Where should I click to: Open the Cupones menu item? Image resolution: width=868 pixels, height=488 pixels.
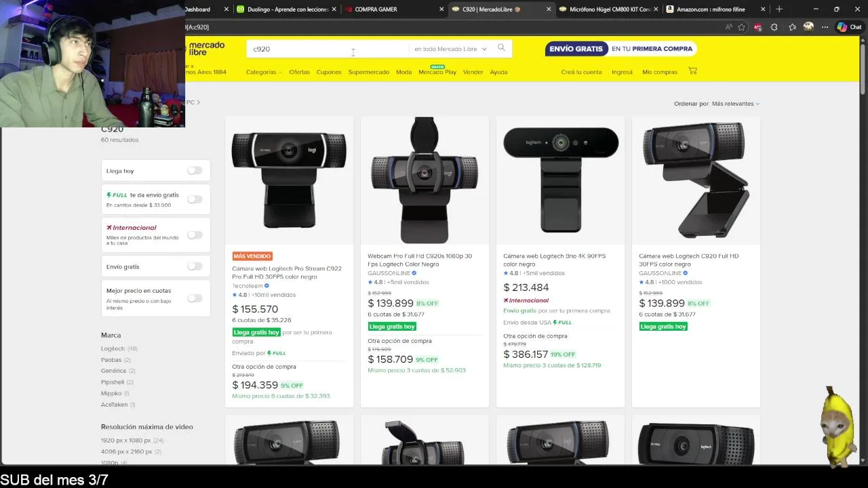click(329, 72)
